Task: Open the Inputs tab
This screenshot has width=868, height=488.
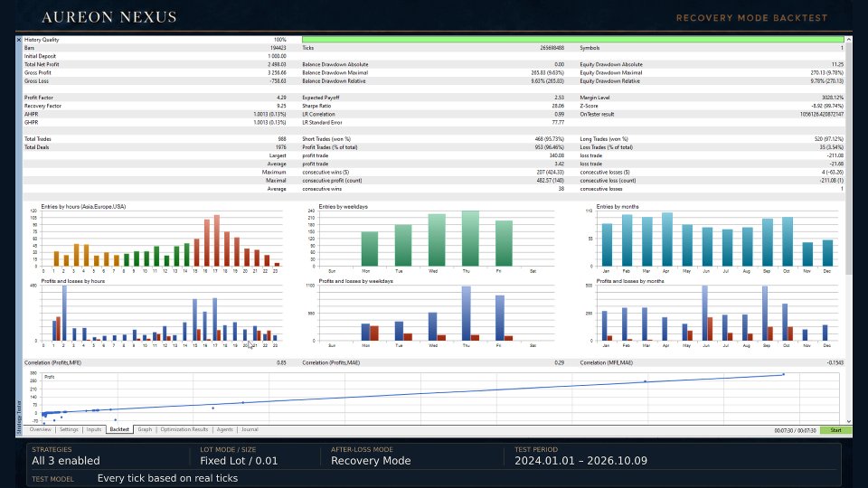Action: pyautogui.click(x=93, y=429)
